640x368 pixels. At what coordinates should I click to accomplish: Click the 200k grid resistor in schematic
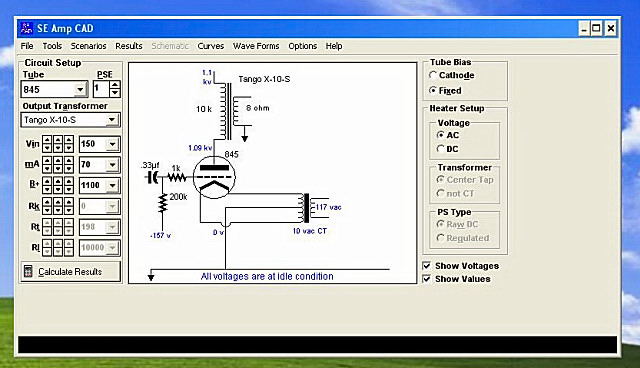[163, 203]
